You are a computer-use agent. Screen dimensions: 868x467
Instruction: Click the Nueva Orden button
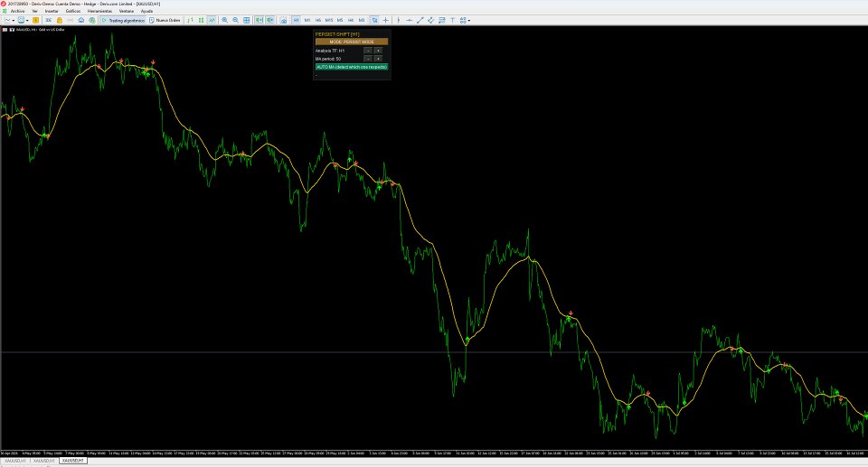(x=165, y=20)
